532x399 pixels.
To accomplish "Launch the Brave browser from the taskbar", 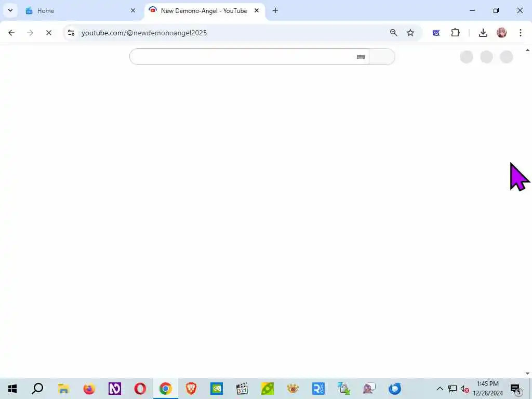I will tap(191, 389).
